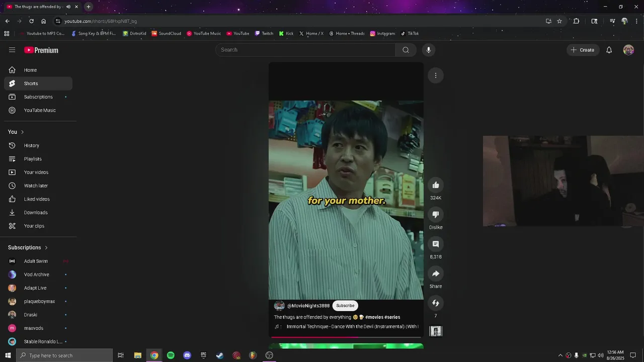644x362 pixels.
Task: Pause the playing short video
Action: click(x=346, y=200)
